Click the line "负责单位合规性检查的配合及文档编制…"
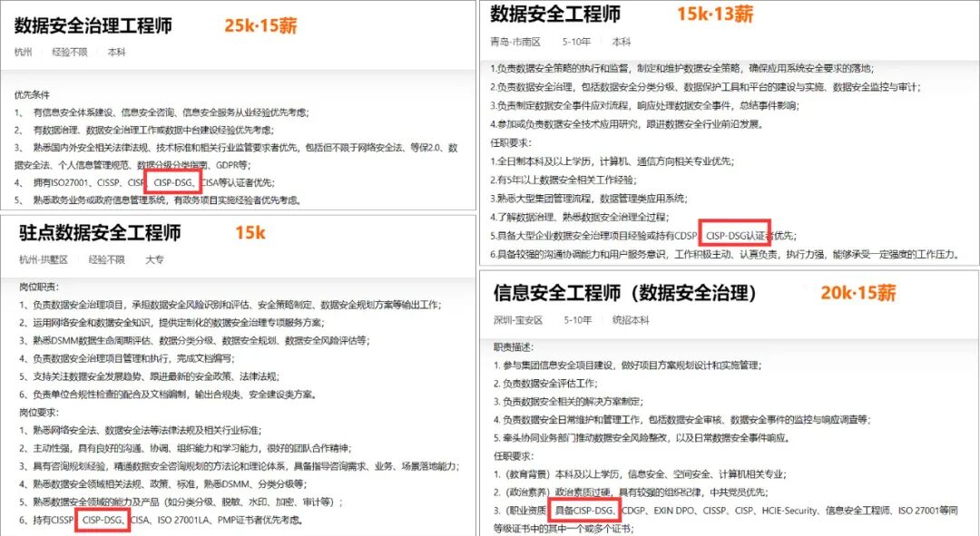The height and width of the screenshot is (536, 980). coord(168,395)
